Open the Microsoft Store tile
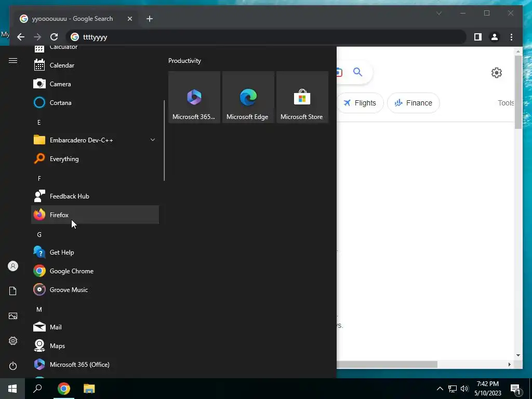Screen dimensions: 532x399 click(302, 97)
